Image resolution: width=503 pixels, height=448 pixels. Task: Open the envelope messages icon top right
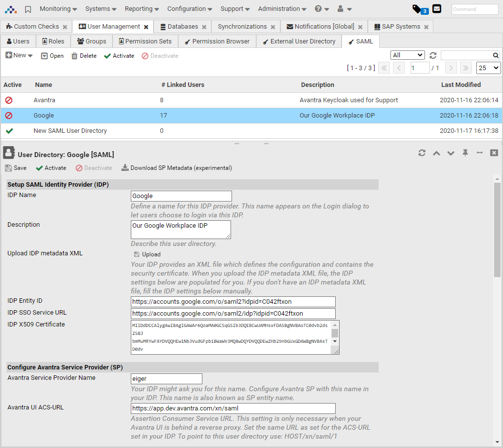[436, 8]
